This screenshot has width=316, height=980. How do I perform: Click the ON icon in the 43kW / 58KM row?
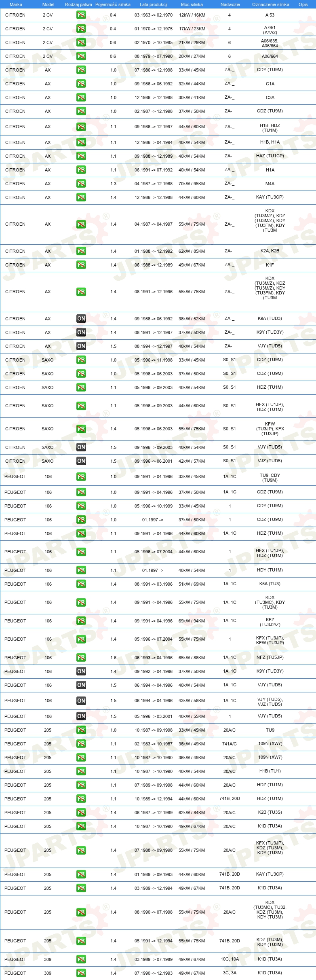point(81,701)
